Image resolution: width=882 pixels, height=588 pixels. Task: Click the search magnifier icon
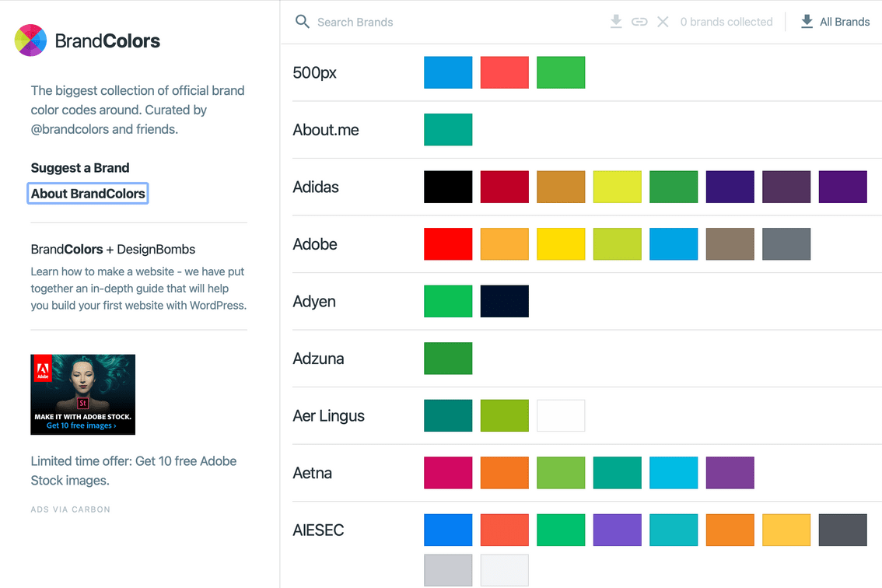click(x=303, y=22)
